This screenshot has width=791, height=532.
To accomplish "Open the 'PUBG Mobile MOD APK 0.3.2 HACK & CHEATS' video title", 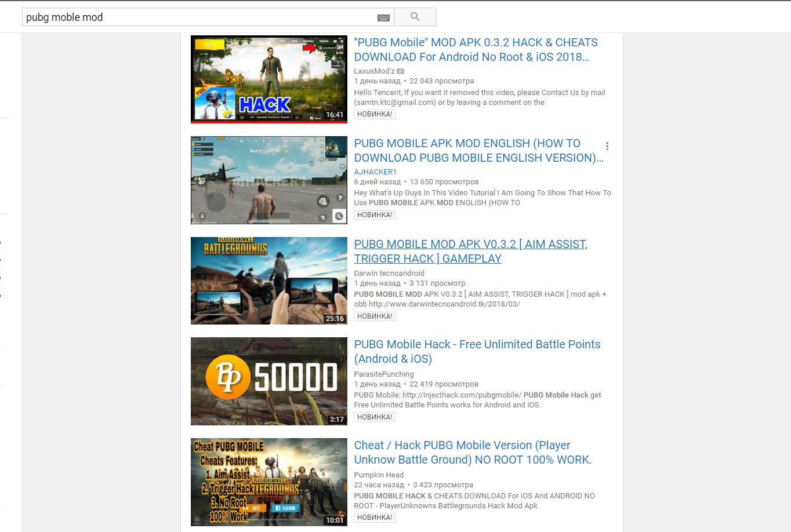I will pyautogui.click(x=476, y=50).
